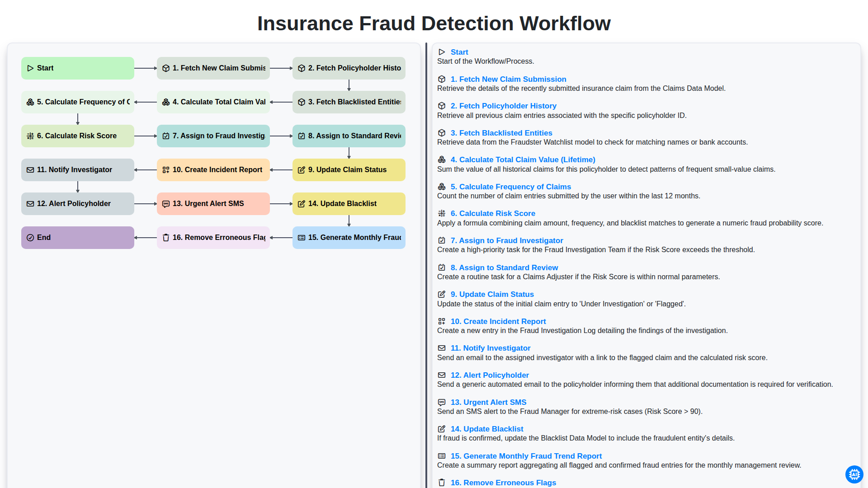Open the AI assistant chip button

(x=854, y=474)
